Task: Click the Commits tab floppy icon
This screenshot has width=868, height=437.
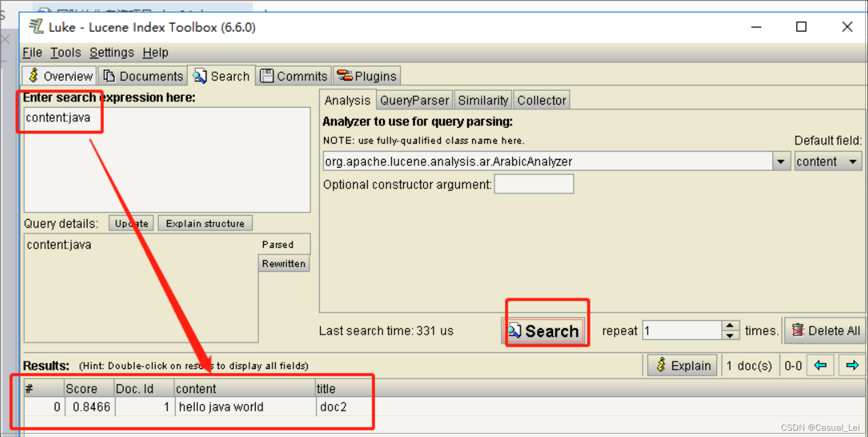Action: [266, 75]
